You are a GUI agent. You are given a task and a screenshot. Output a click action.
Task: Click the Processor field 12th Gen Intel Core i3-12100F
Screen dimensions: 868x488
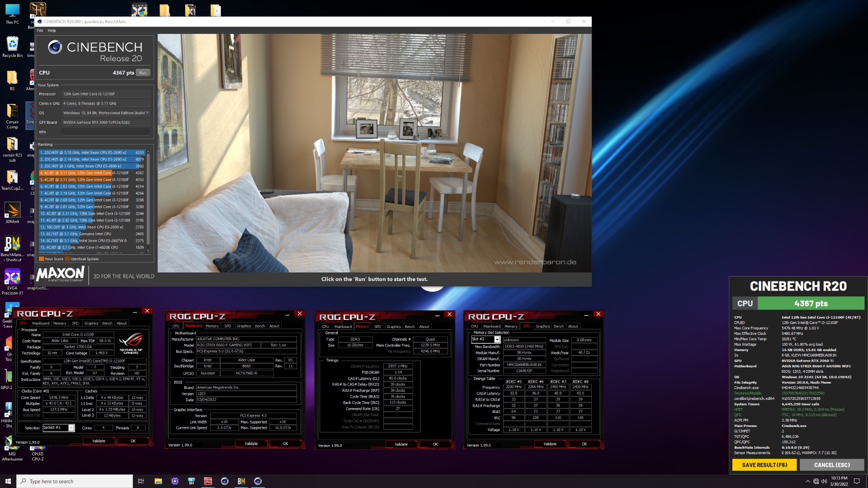point(106,94)
